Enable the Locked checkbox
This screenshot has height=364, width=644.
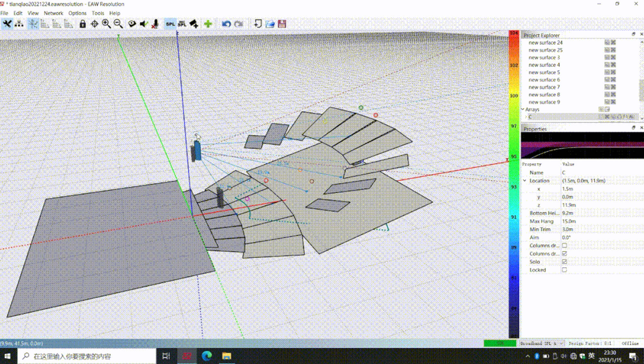click(565, 270)
